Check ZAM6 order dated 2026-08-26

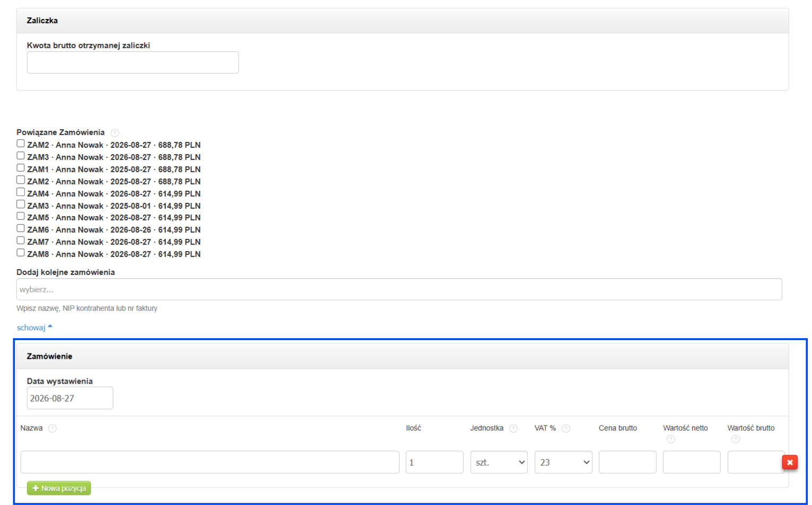coord(21,228)
